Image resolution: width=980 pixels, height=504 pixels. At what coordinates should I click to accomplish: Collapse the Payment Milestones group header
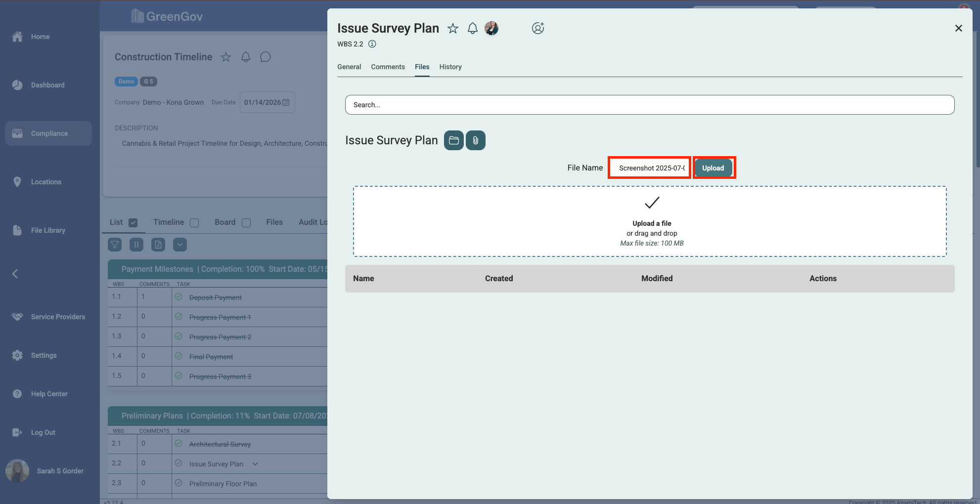click(x=218, y=269)
